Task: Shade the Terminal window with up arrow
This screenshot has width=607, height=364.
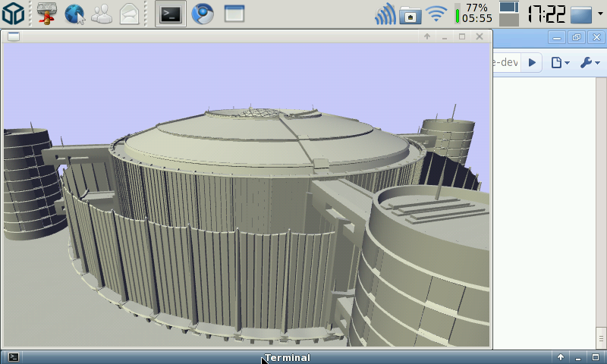Action: pyautogui.click(x=561, y=357)
